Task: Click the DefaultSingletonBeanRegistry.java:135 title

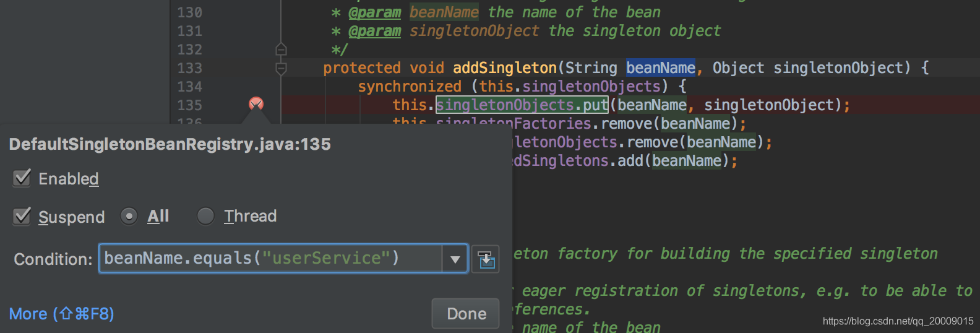Action: click(170, 144)
